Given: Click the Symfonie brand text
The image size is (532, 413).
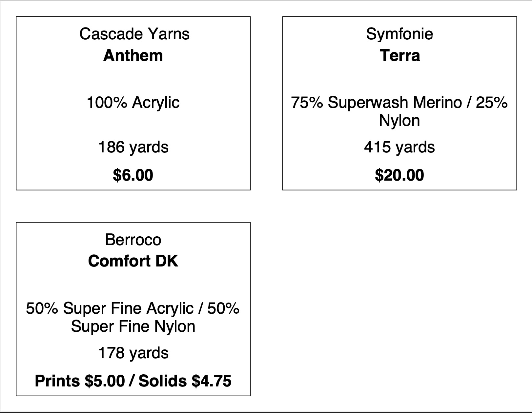Looking at the screenshot, I should [x=399, y=34].
